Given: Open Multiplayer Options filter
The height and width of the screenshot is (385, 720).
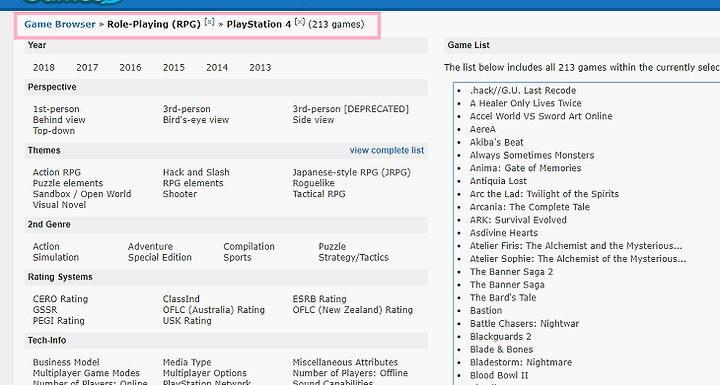Looking at the screenshot, I should [205, 373].
